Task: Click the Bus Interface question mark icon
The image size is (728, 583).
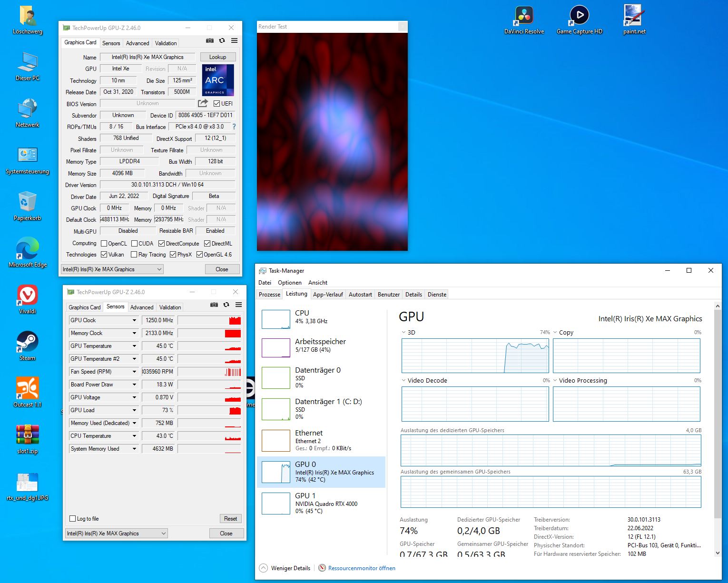Action: pyautogui.click(x=234, y=127)
